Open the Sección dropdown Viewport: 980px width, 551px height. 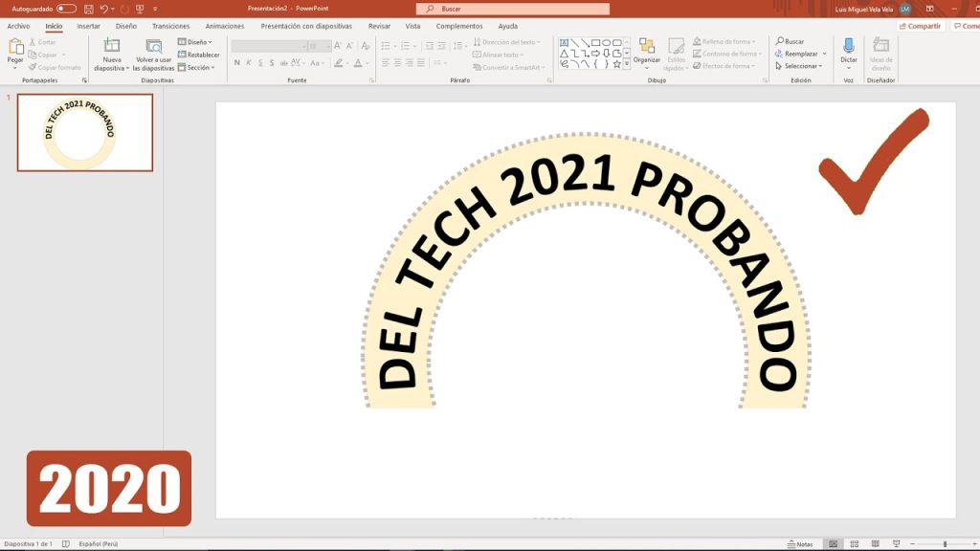pos(196,68)
